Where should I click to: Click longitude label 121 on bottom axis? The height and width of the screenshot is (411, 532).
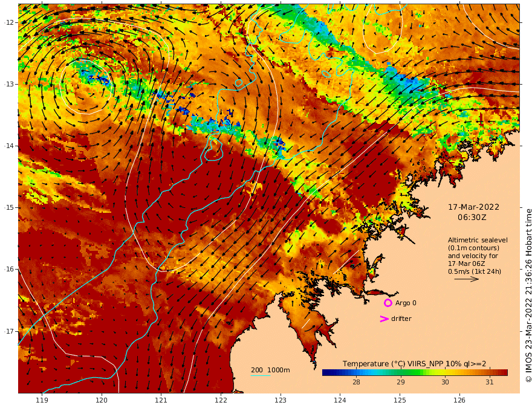click(161, 400)
